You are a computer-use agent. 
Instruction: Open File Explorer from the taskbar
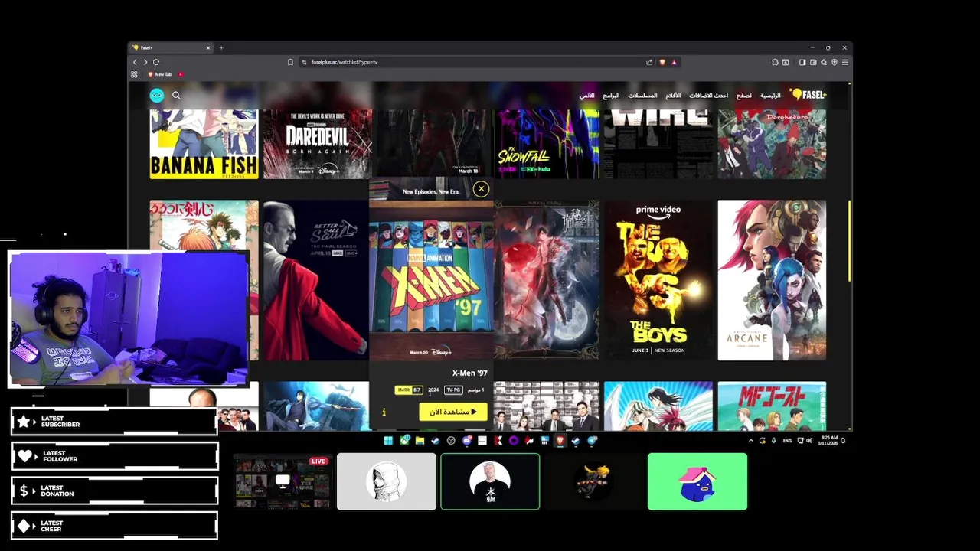[x=420, y=440]
